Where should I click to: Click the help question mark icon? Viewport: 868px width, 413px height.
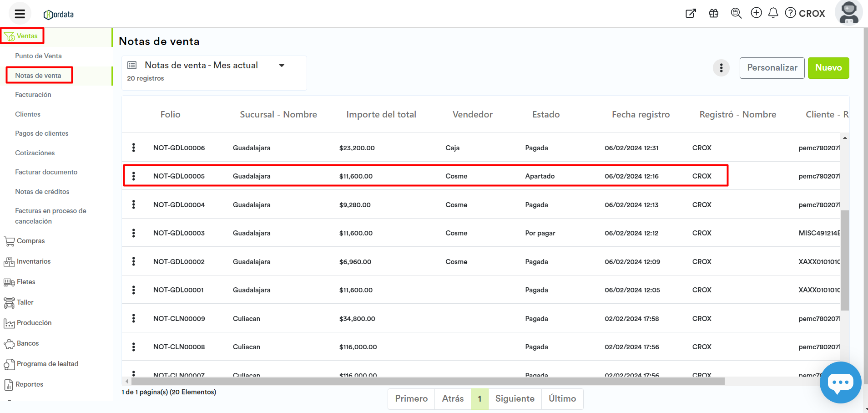coord(791,13)
